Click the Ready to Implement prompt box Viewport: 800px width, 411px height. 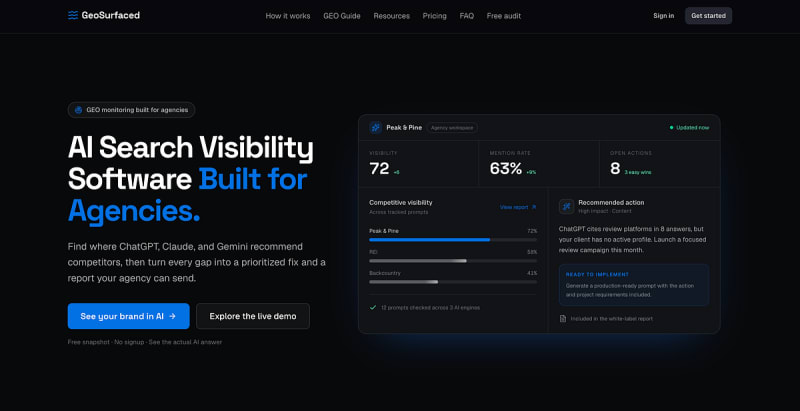coord(634,285)
